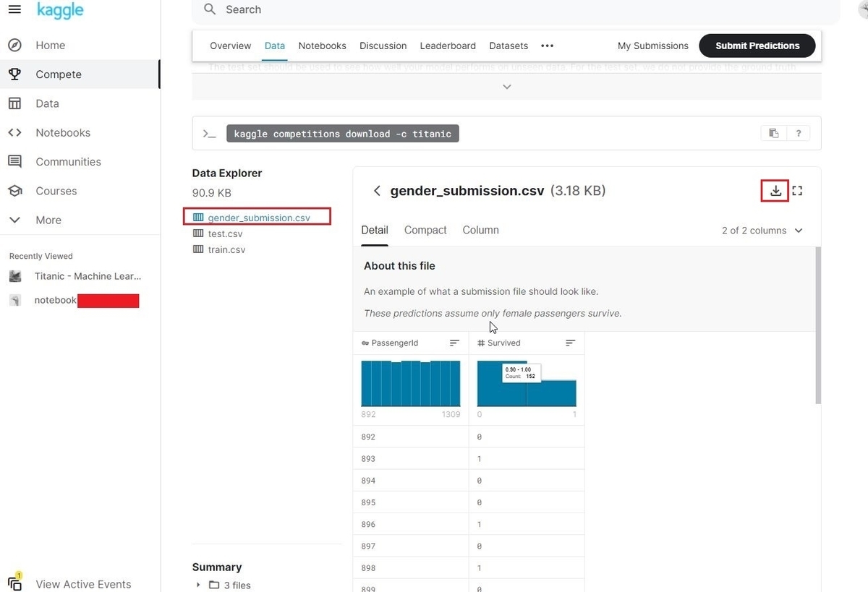Click the Survived histogram chart
Screen dimensions: 868x592
tap(527, 383)
